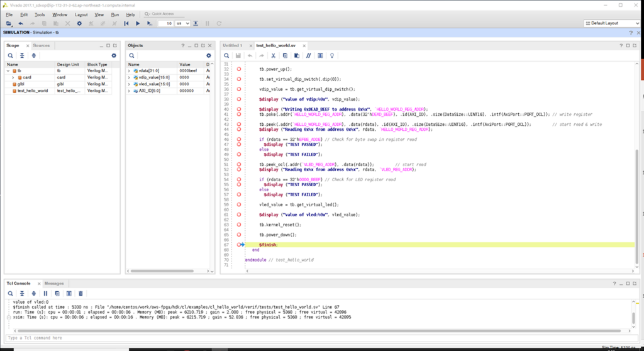Click the Tcl command input field
This screenshot has height=351, width=644.
click(321, 338)
